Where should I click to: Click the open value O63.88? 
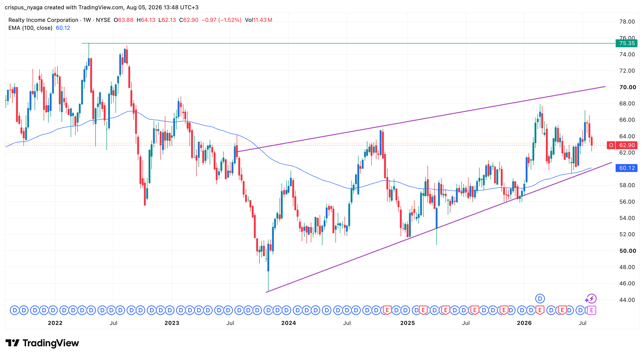click(123, 20)
